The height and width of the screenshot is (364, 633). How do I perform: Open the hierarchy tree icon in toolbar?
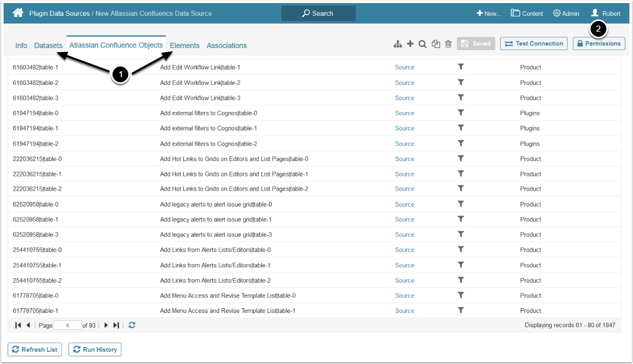pos(398,44)
